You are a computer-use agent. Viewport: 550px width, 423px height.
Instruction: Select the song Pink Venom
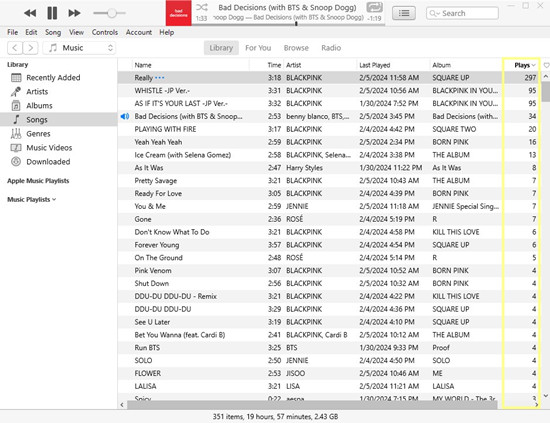pyautogui.click(x=153, y=271)
